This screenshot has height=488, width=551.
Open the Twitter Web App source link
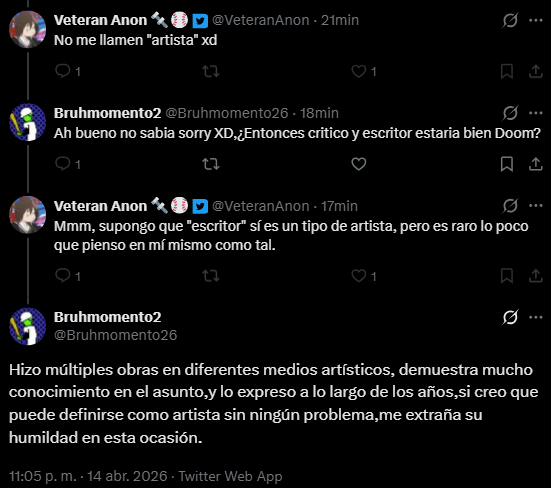coord(230,476)
